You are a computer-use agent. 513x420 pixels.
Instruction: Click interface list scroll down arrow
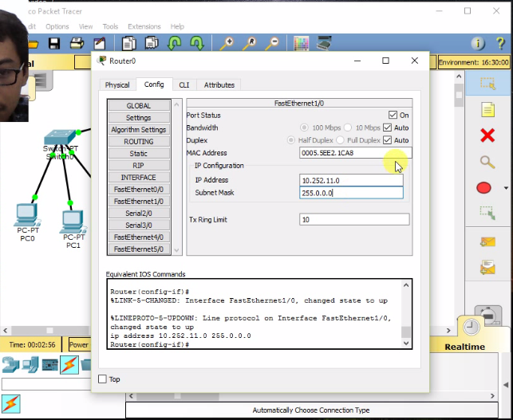[176, 250]
